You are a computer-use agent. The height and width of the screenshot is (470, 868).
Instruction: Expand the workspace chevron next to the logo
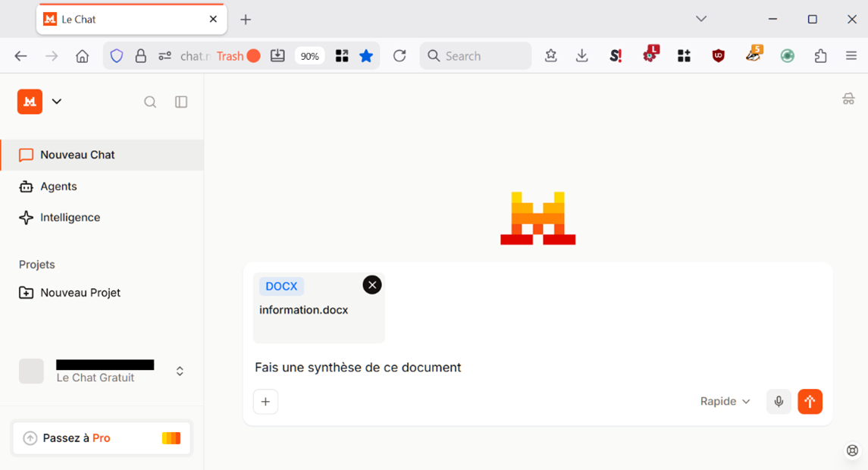coord(56,101)
